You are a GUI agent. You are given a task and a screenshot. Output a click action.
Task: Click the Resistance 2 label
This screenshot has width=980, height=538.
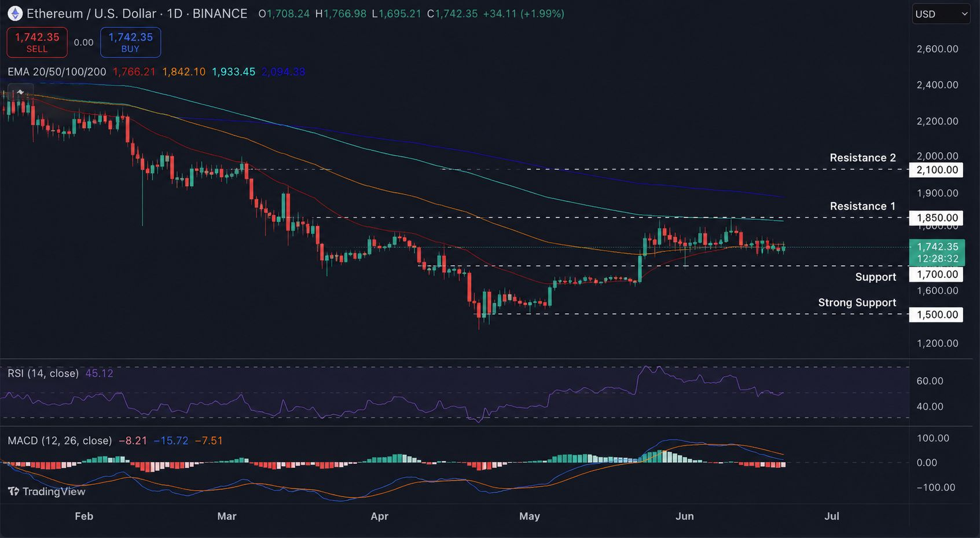[x=862, y=158]
